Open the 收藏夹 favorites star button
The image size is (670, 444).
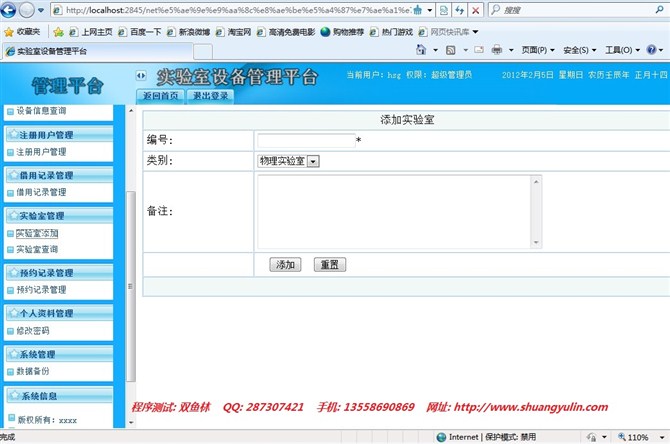[22, 32]
